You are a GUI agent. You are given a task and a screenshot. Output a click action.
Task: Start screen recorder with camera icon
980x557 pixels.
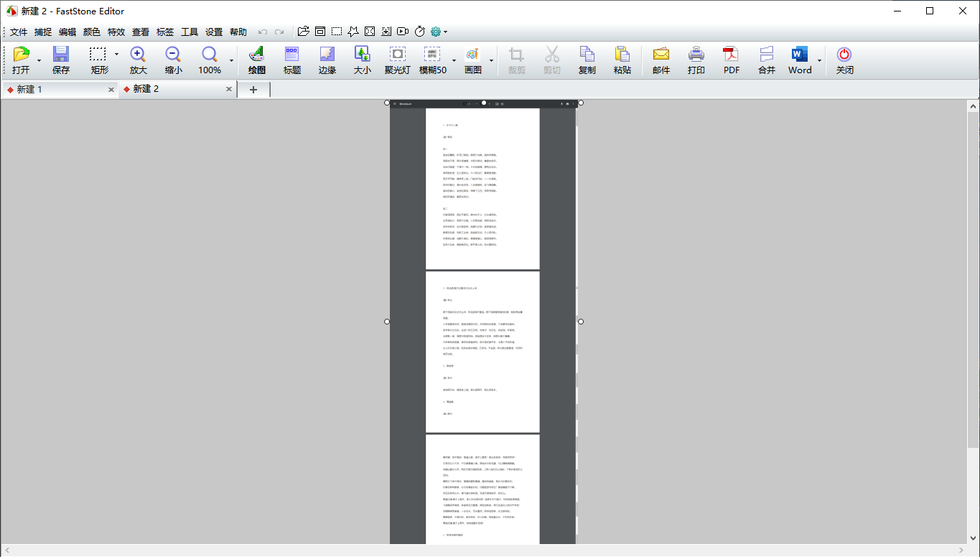click(403, 32)
